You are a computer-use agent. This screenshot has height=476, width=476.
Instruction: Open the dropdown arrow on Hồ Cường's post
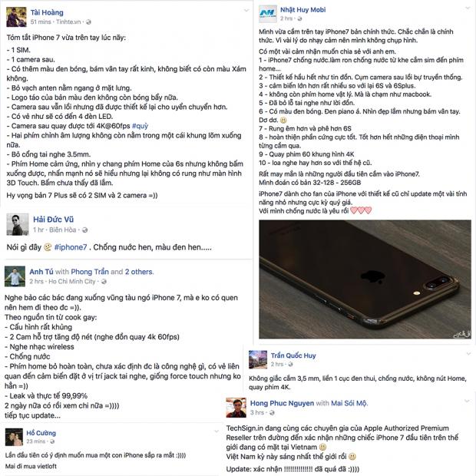pos(217,431)
